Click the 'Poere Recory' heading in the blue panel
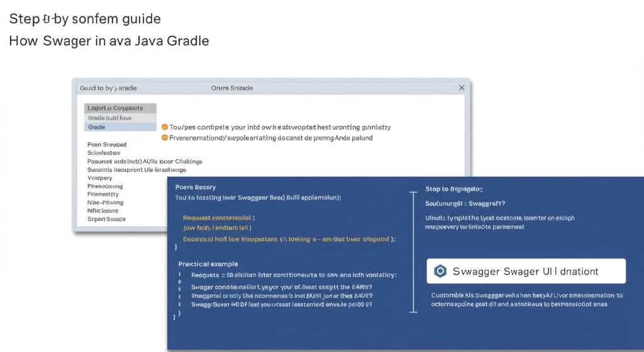 (195, 187)
